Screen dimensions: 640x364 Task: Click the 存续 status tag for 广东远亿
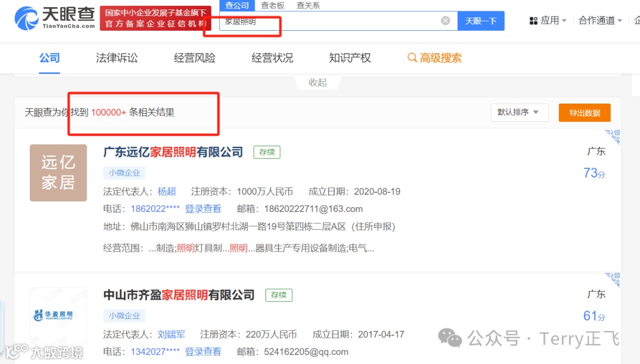click(x=267, y=152)
